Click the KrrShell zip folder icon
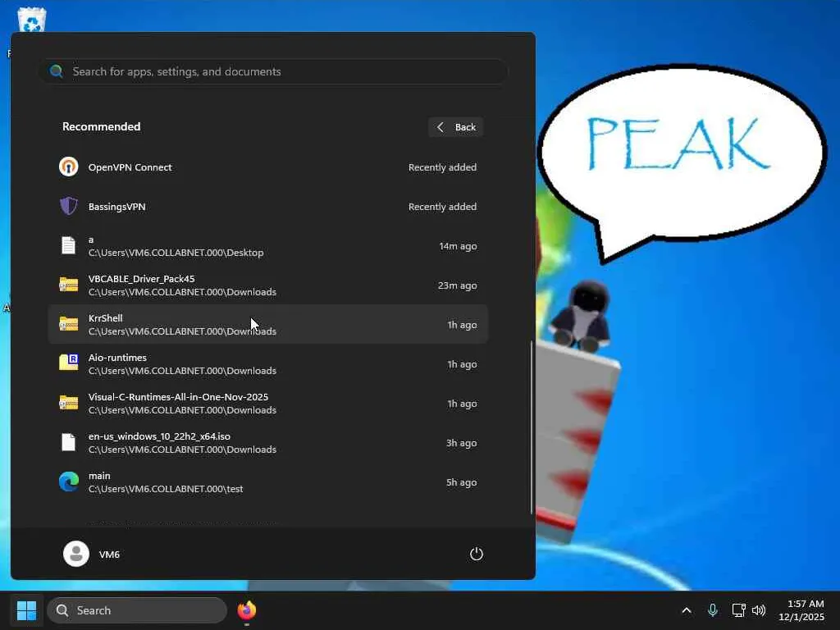Image resolution: width=840 pixels, height=630 pixels. pyautogui.click(x=69, y=324)
